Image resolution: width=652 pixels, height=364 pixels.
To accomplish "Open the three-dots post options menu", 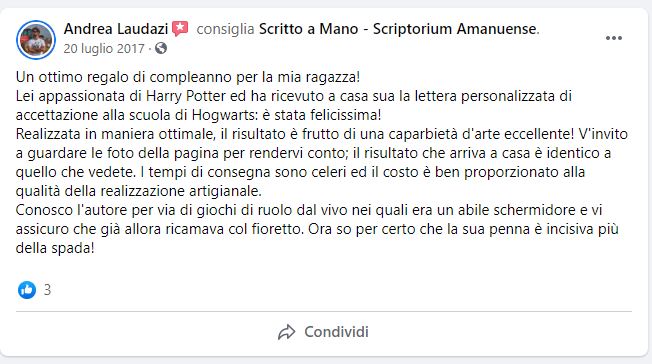I will [x=614, y=38].
